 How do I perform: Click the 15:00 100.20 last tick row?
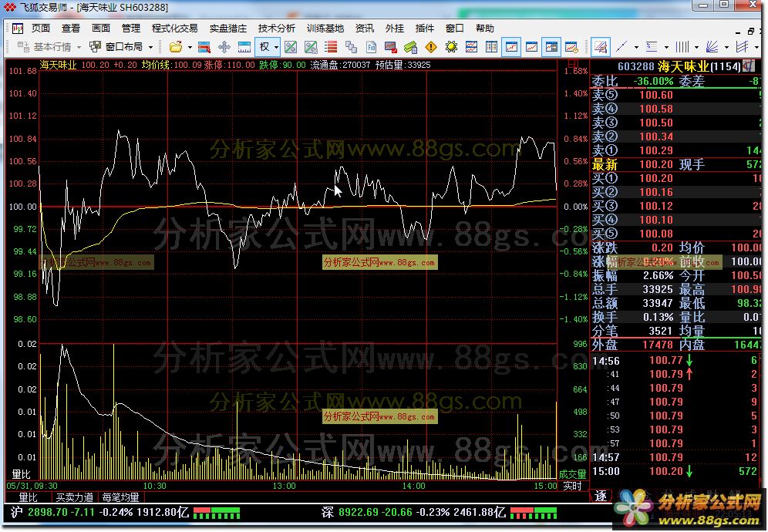point(676,471)
